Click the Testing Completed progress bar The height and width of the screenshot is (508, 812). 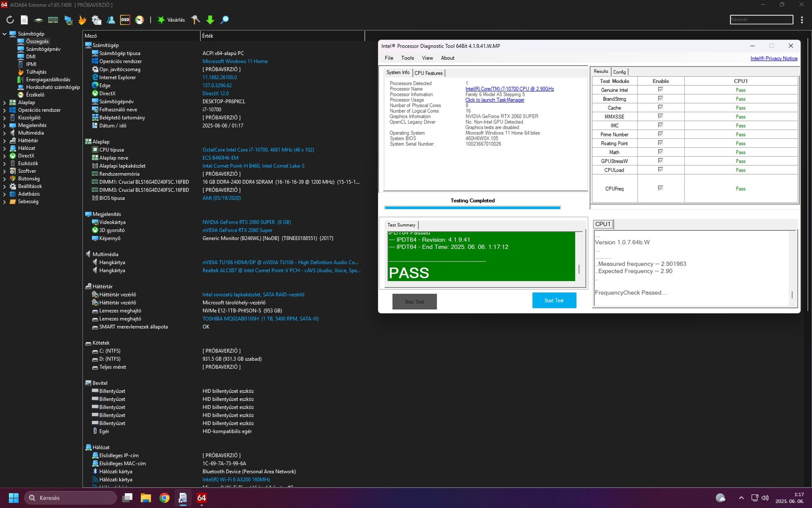[x=472, y=207]
